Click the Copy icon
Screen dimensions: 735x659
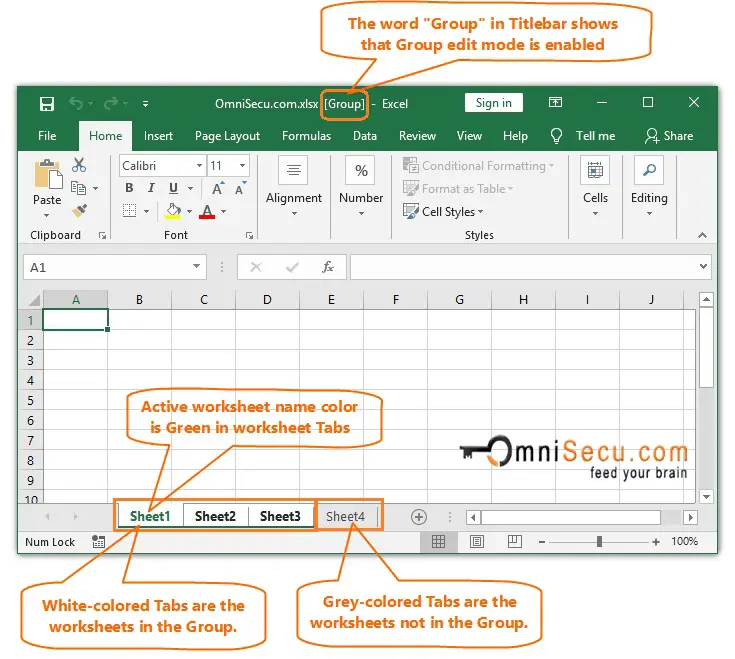pos(78,188)
